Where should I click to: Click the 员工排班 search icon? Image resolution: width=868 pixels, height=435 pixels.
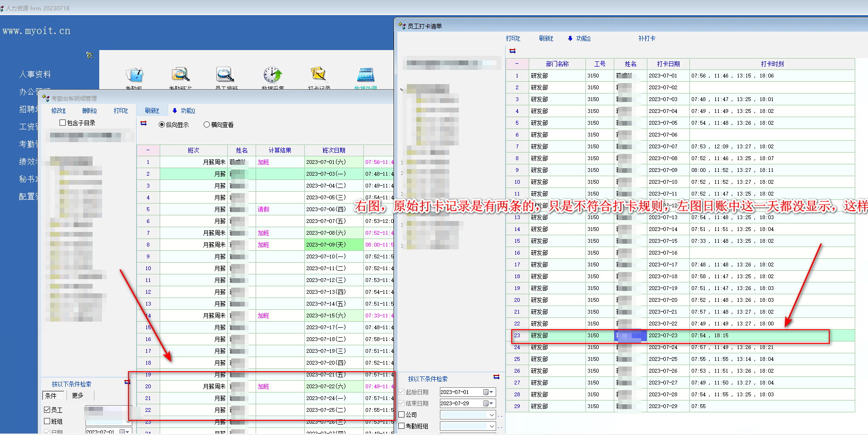225,75
